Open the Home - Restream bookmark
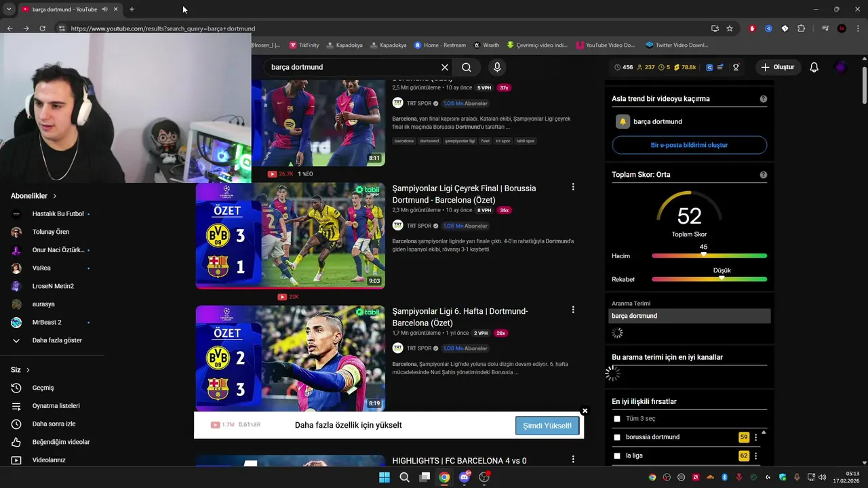This screenshot has height=488, width=868. [440, 45]
